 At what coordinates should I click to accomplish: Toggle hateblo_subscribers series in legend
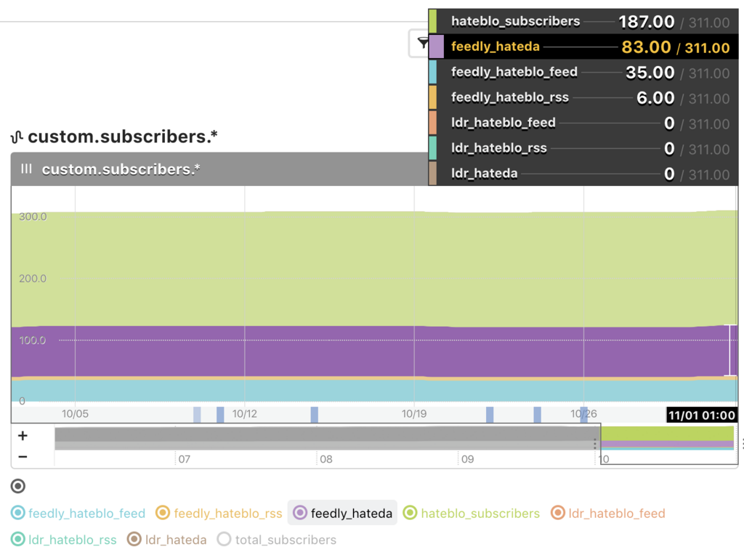pyautogui.click(x=471, y=513)
